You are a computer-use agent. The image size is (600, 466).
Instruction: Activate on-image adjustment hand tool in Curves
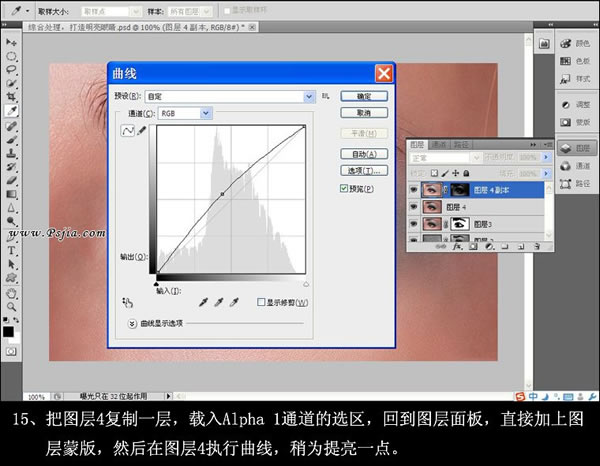pos(127,303)
